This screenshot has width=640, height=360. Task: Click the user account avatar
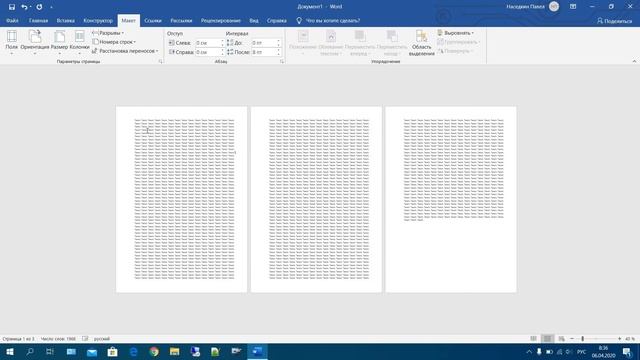coord(554,7)
